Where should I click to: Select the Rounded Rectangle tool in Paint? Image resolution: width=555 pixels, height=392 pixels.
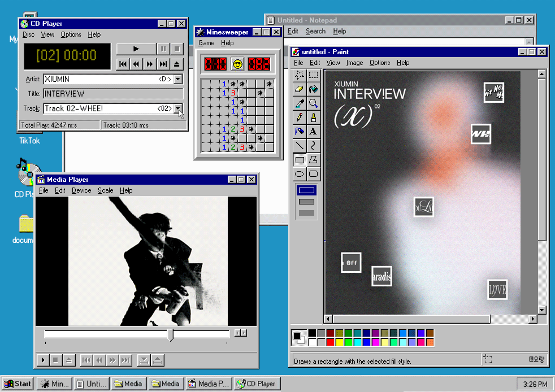tap(313, 174)
